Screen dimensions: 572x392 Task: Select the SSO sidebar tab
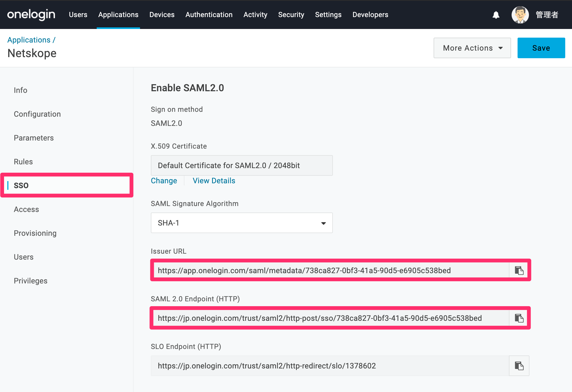point(21,185)
